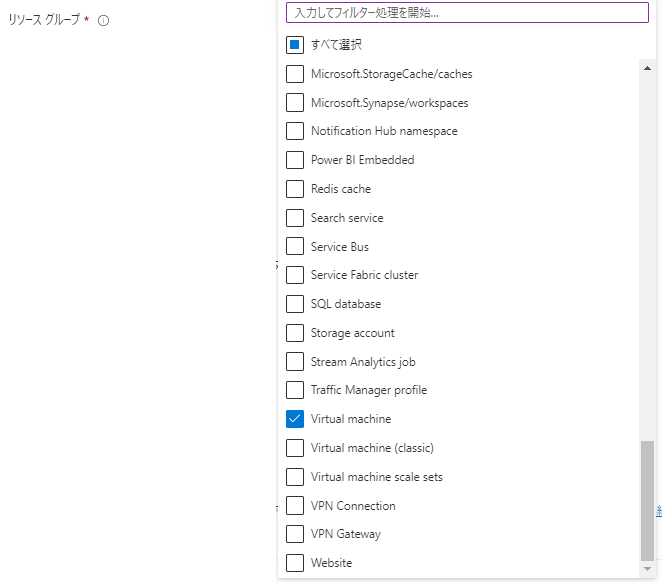Select the Stream Analytics job checkbox

[295, 362]
